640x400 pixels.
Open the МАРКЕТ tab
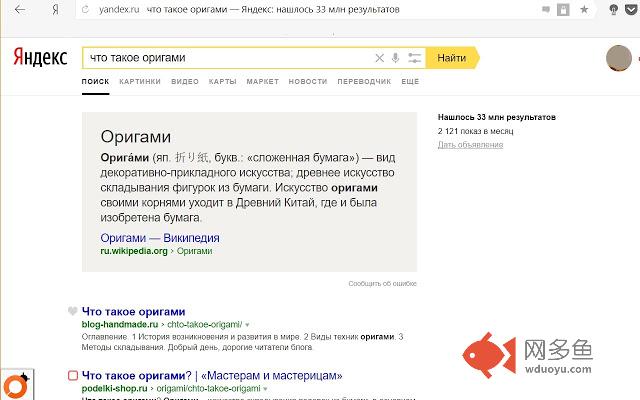coord(262,82)
